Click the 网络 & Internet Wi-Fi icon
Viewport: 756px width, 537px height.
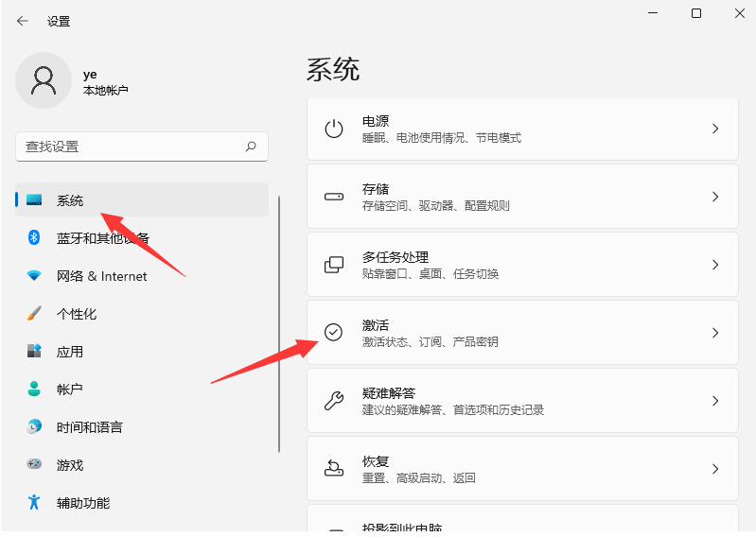click(x=34, y=276)
